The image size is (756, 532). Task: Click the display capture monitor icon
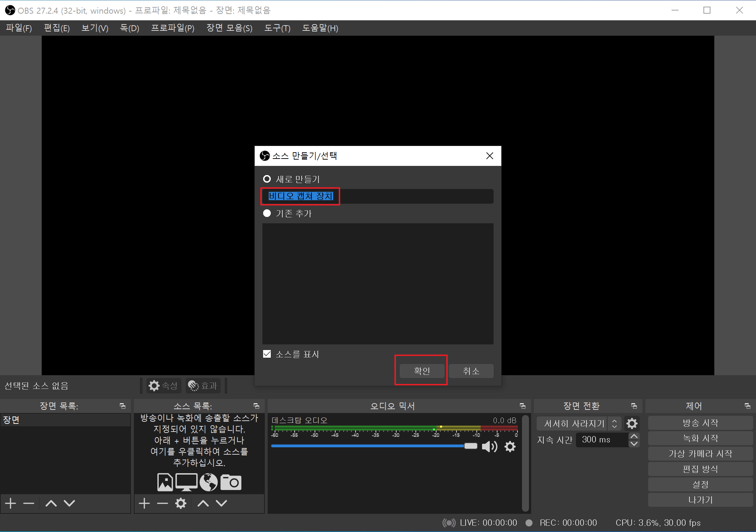(x=186, y=482)
